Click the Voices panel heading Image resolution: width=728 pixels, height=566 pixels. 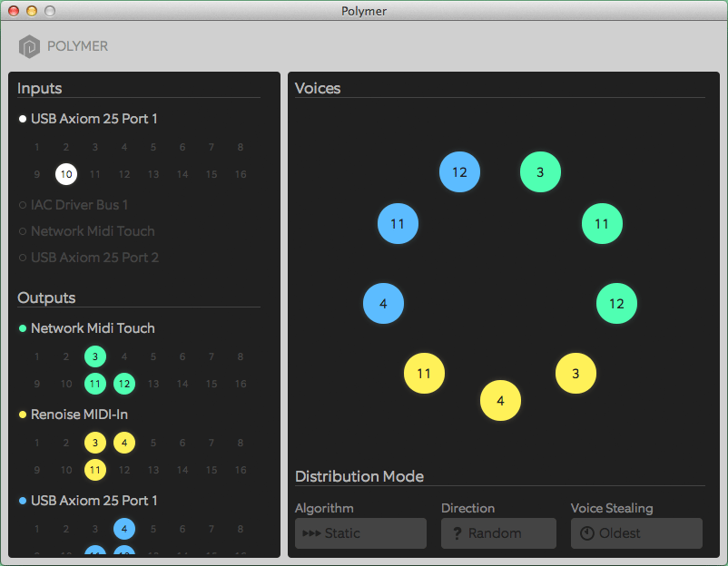(318, 88)
